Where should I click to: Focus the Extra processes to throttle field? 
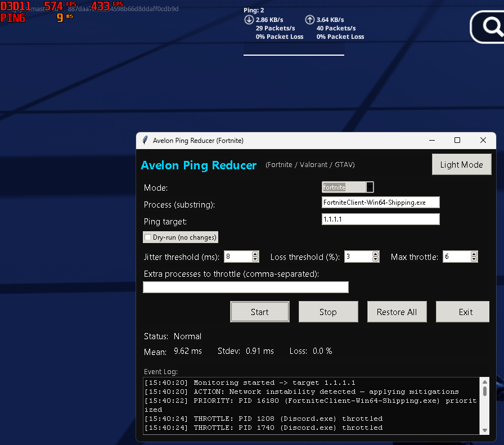coord(246,287)
